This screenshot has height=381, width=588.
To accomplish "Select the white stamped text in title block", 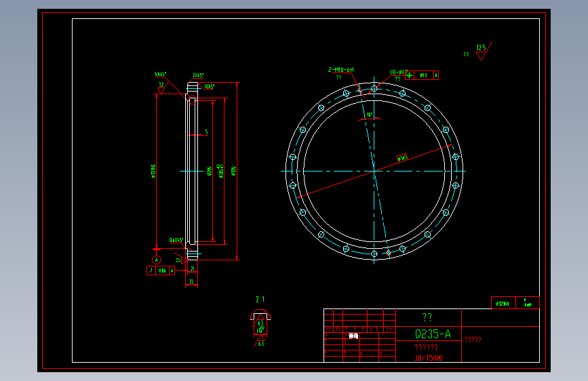I will 353,336.
